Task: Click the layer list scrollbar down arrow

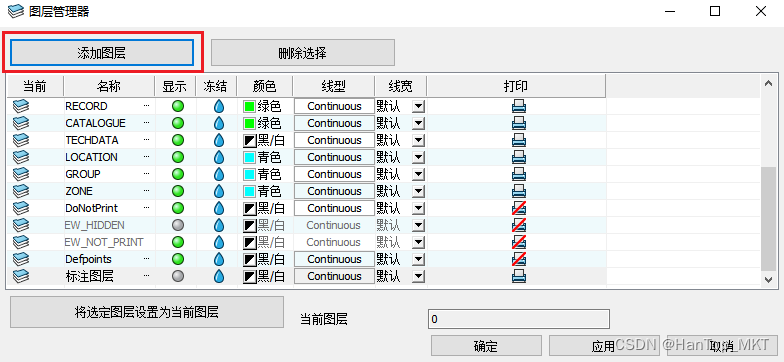Action: [769, 280]
